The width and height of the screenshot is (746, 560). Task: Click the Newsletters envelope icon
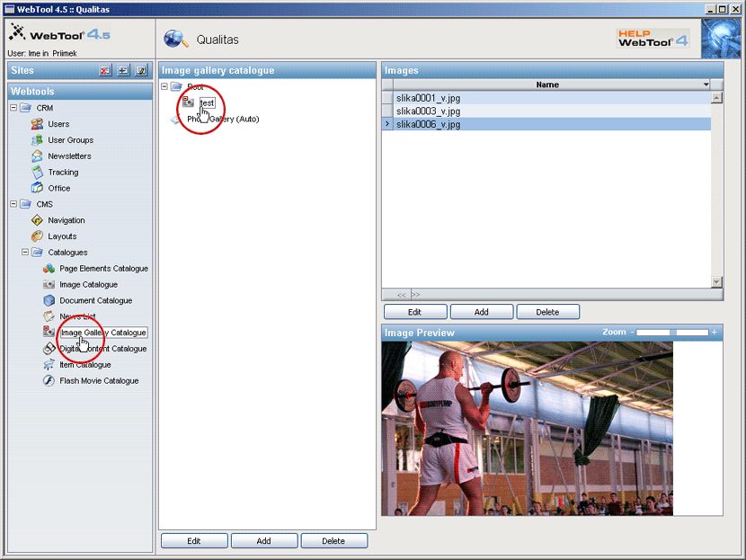tap(37, 156)
